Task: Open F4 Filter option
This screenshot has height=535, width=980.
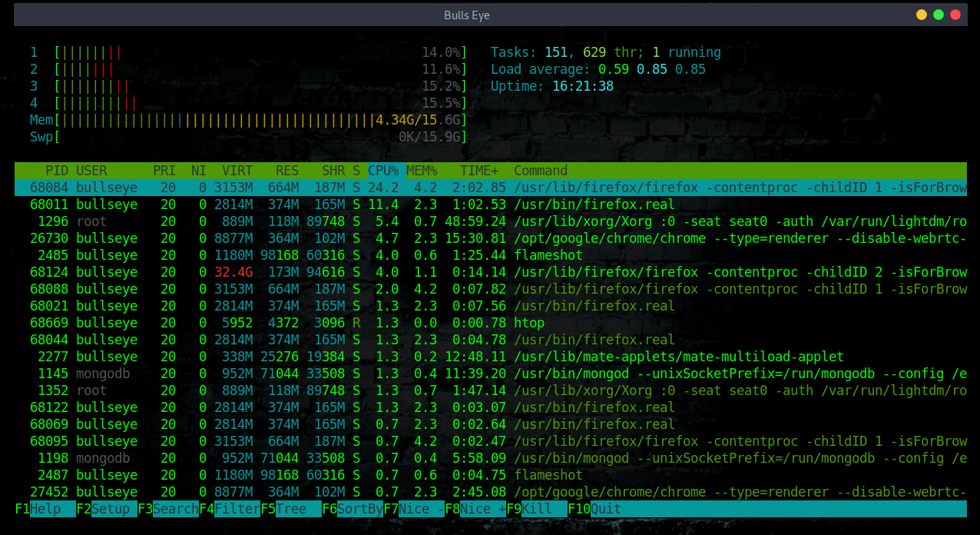Action: tap(229, 509)
